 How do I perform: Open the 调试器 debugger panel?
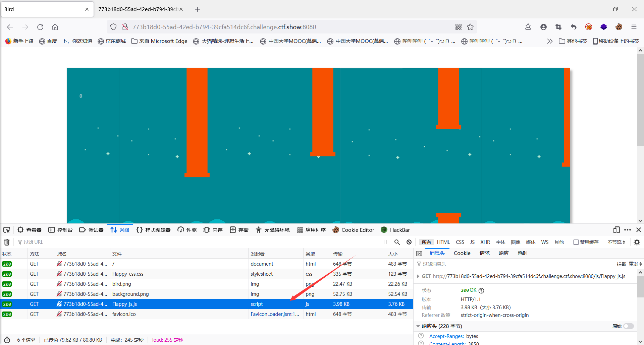(x=91, y=230)
